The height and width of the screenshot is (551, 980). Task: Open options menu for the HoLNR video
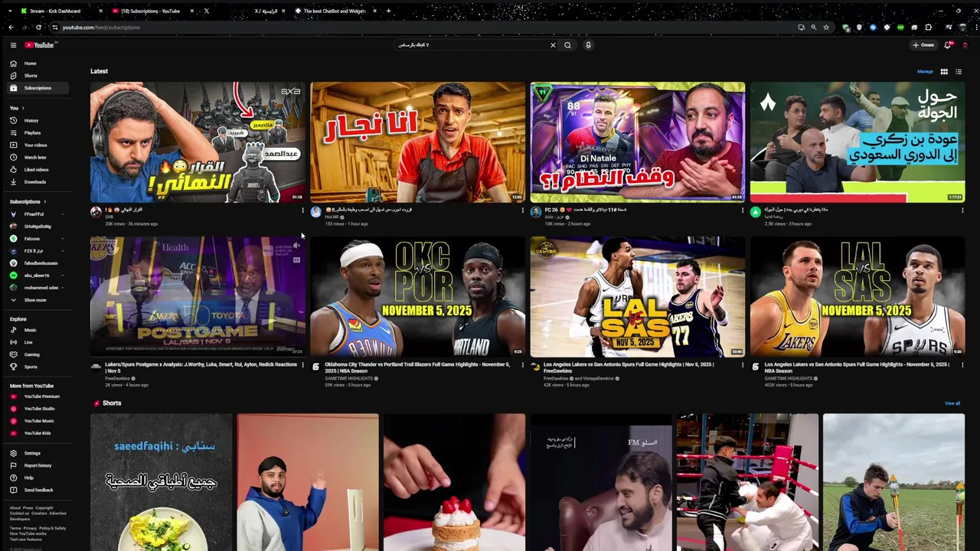coord(523,210)
